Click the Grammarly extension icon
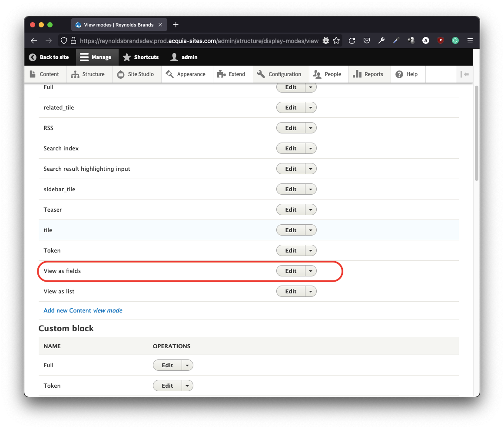 coord(455,40)
